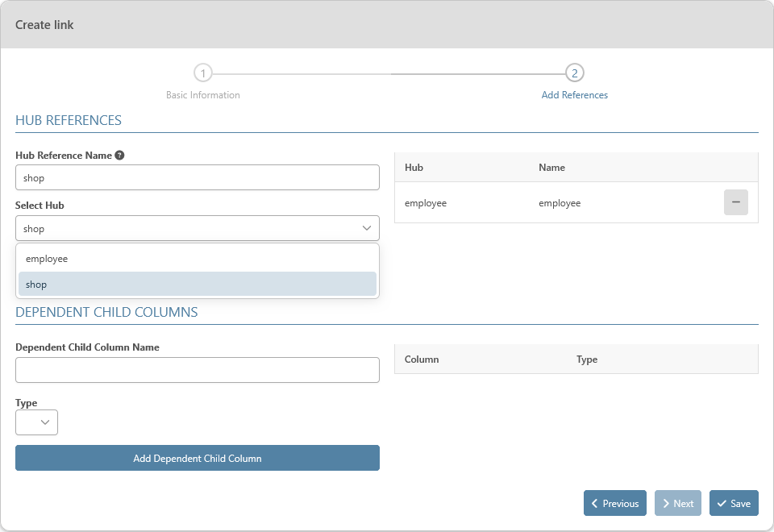Click the Name column header in references table

point(551,168)
